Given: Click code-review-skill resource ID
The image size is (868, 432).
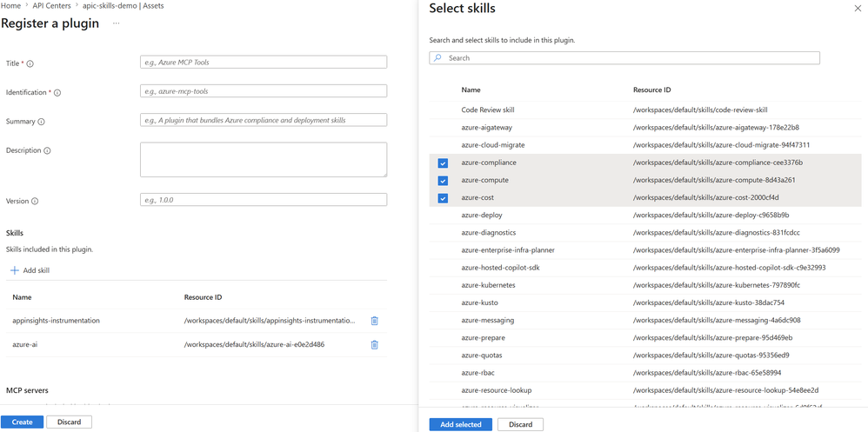Looking at the screenshot, I should (700, 110).
